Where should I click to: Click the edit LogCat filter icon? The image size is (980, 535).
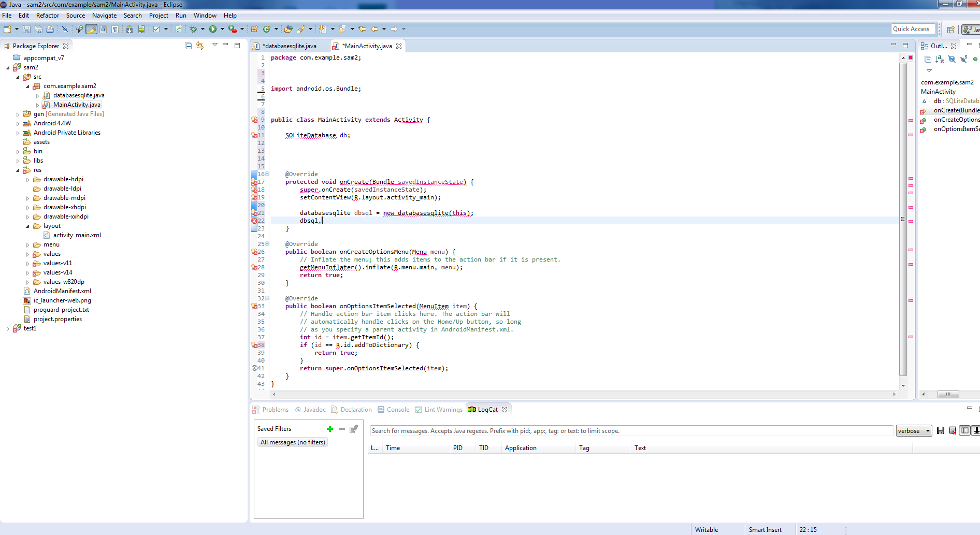[354, 429]
